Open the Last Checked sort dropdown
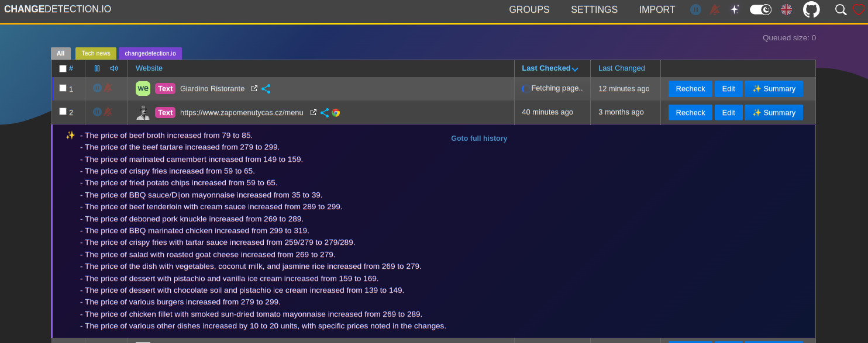 pyautogui.click(x=576, y=68)
